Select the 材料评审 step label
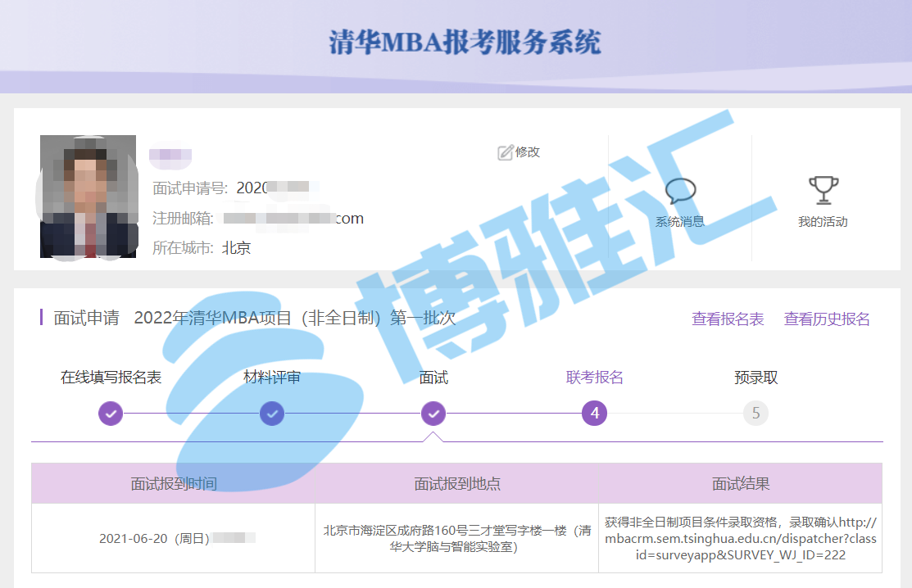This screenshot has height=588, width=912. tap(271, 378)
